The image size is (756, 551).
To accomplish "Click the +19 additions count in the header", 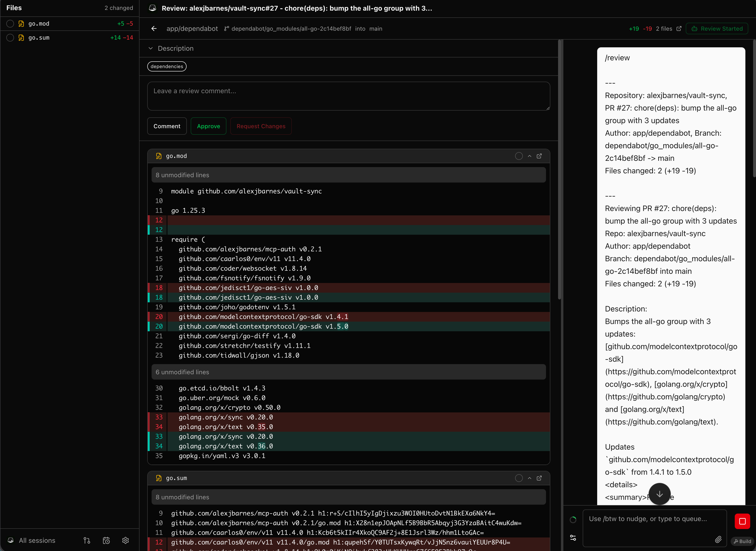I will (x=634, y=29).
